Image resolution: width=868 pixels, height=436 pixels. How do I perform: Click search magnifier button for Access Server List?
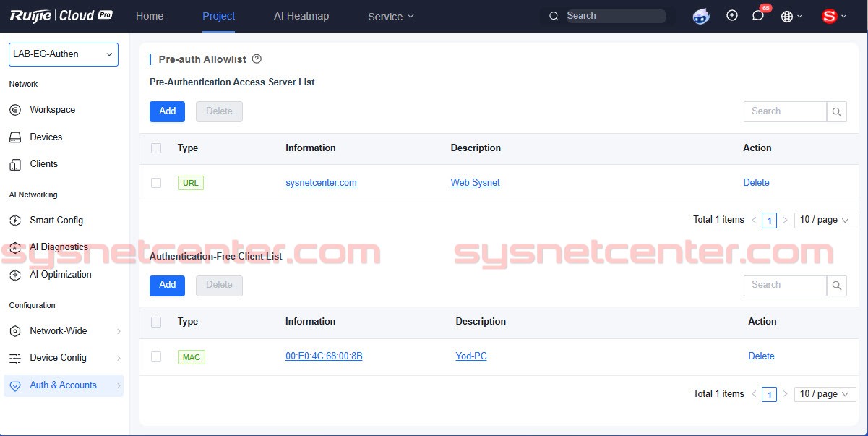pos(837,111)
